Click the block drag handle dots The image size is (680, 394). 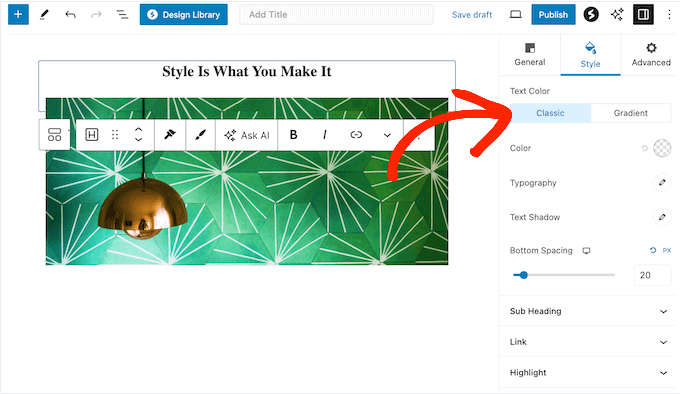click(115, 135)
